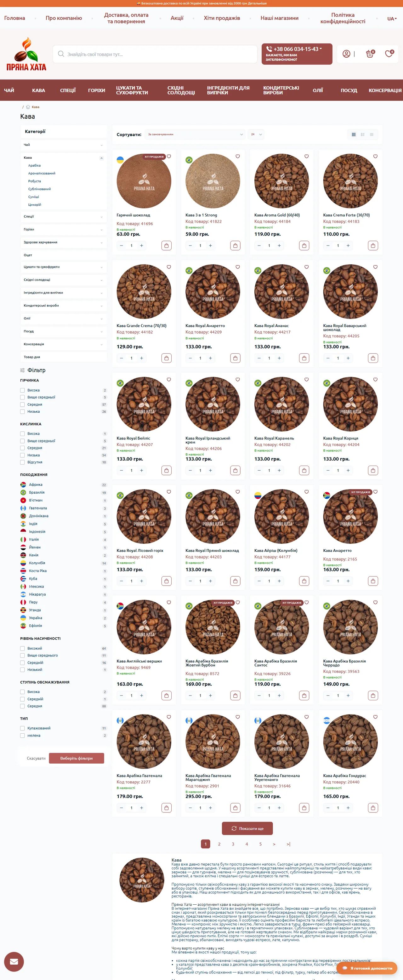The width and height of the screenshot is (403, 980).
Task: Check the Кислинка Відсутня filter
Action: pos(22,462)
